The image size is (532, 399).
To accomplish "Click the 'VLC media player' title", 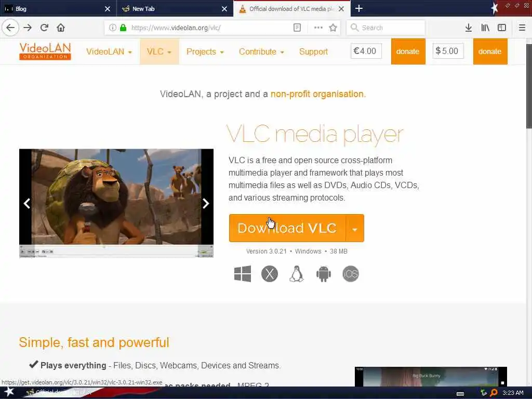I will tap(315, 134).
